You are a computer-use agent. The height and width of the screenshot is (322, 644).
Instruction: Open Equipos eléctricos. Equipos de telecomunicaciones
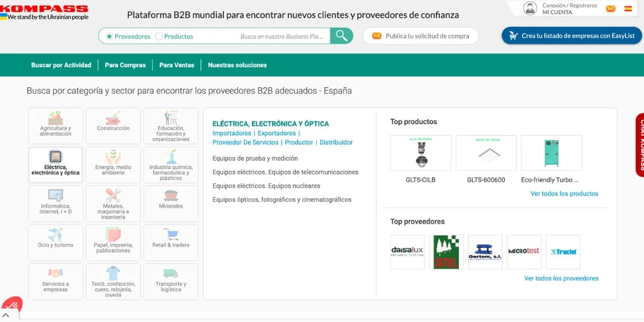(x=285, y=172)
